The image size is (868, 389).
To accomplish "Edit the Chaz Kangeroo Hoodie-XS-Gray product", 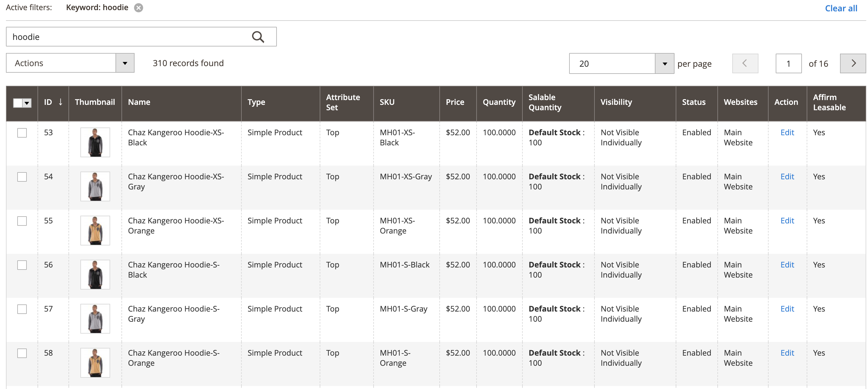I will point(787,177).
